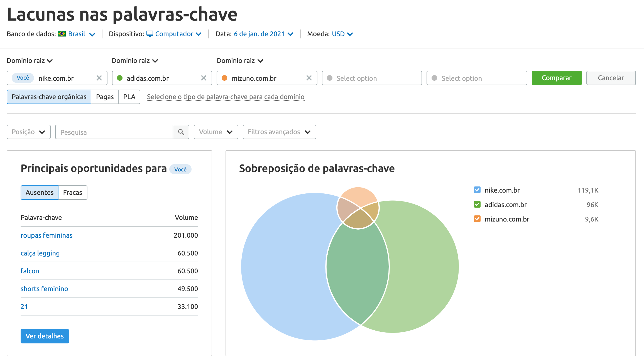
Task: Uncheck nike.com.br in the overlap legend
Action: point(477,190)
